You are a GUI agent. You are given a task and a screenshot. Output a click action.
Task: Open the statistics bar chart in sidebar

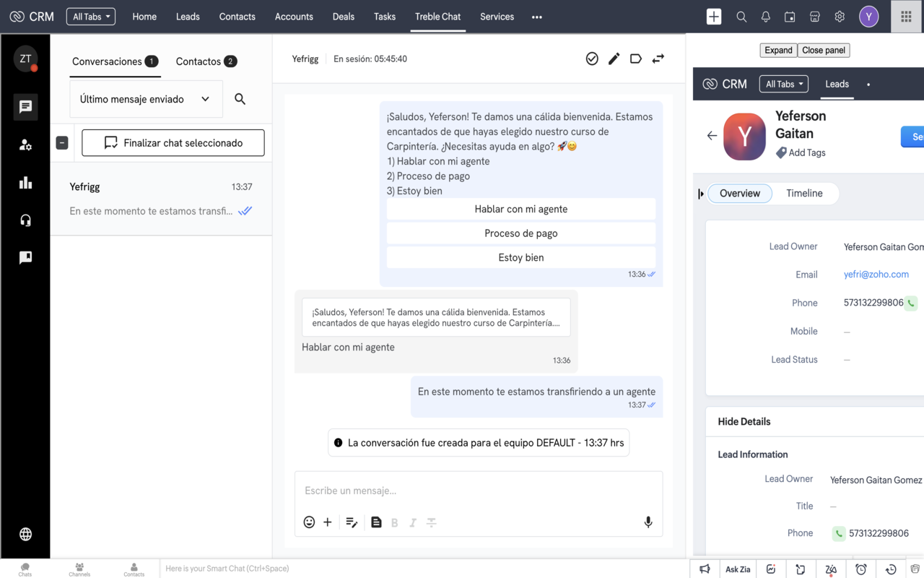[25, 183]
